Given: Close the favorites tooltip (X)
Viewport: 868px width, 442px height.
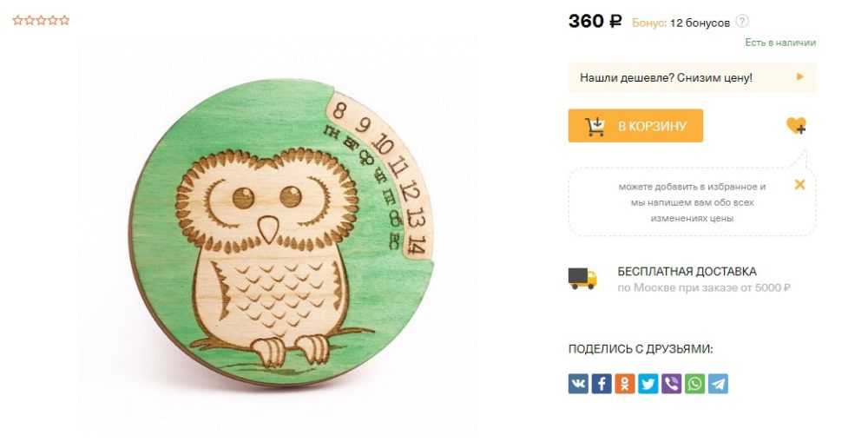Looking at the screenshot, I should (x=799, y=185).
